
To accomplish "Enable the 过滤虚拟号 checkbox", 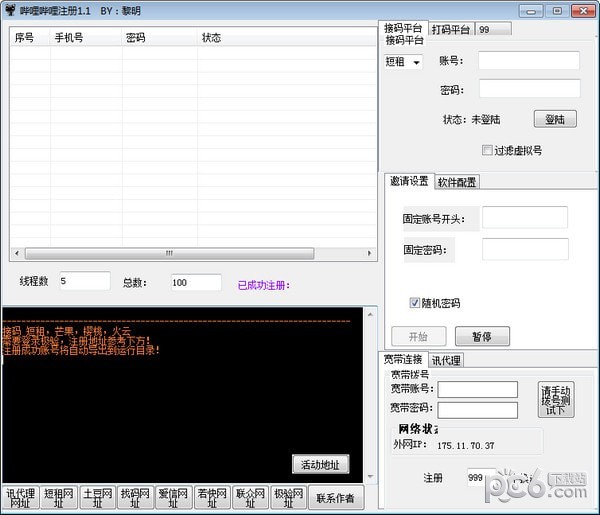I will click(488, 151).
